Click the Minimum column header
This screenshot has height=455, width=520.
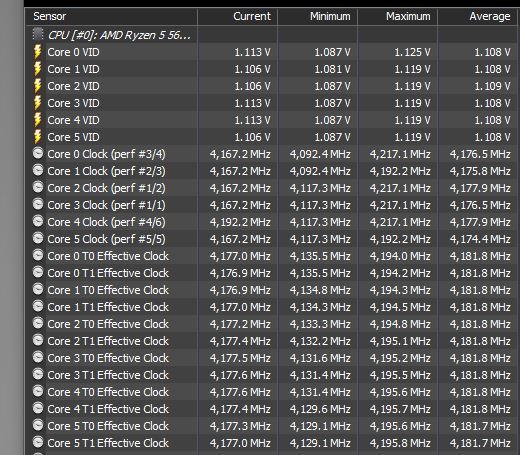pyautogui.click(x=318, y=16)
